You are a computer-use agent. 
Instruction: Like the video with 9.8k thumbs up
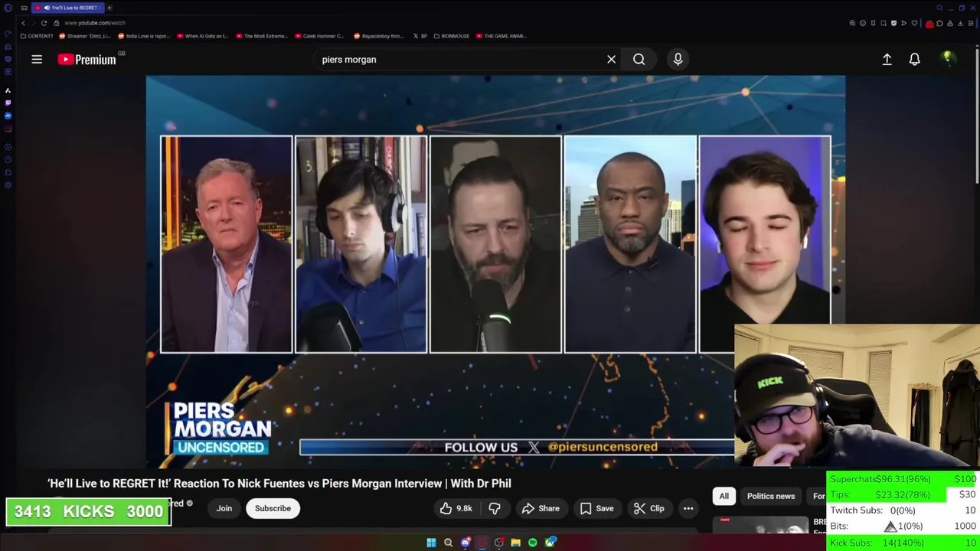click(456, 508)
